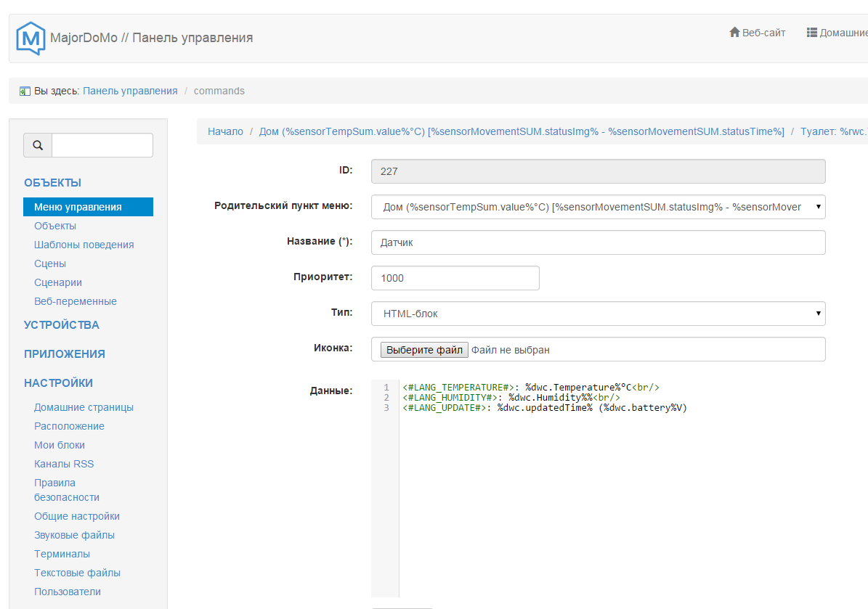Click the MajorDoMo // Панель управления title
The image size is (868, 609).
point(151,38)
